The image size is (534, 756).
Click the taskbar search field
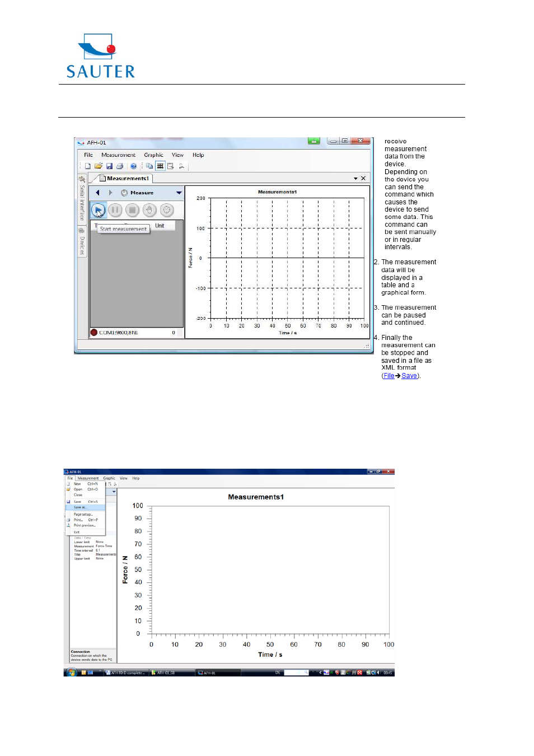(x=296, y=673)
